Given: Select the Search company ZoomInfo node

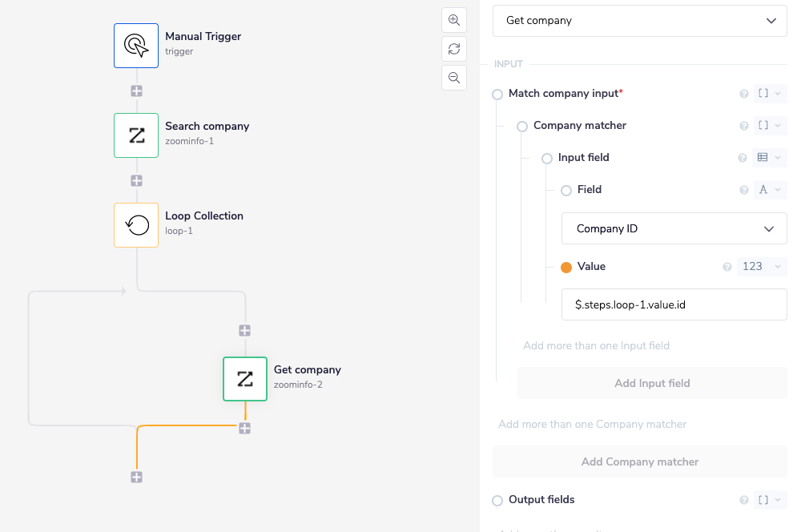Looking at the screenshot, I should point(136,135).
